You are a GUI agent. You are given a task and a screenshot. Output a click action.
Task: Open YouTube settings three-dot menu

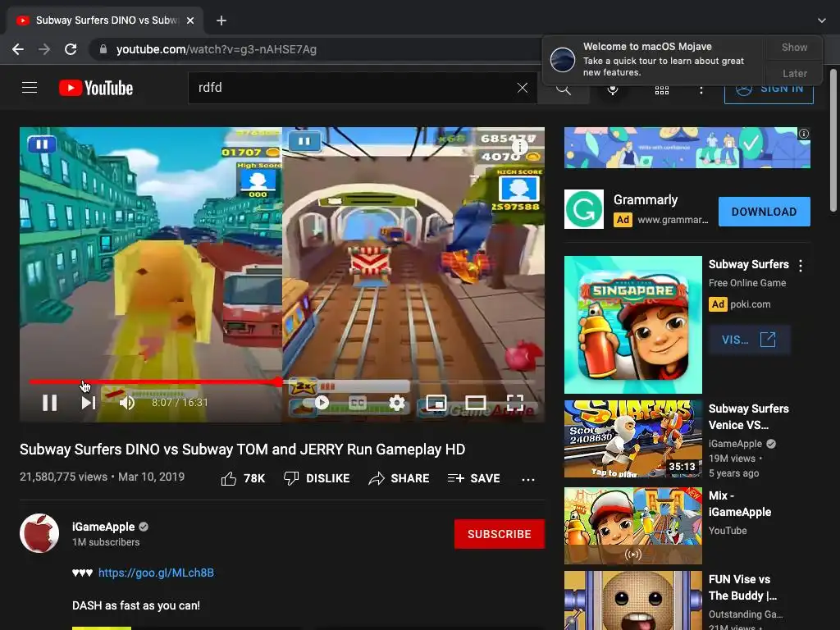pyautogui.click(x=701, y=90)
